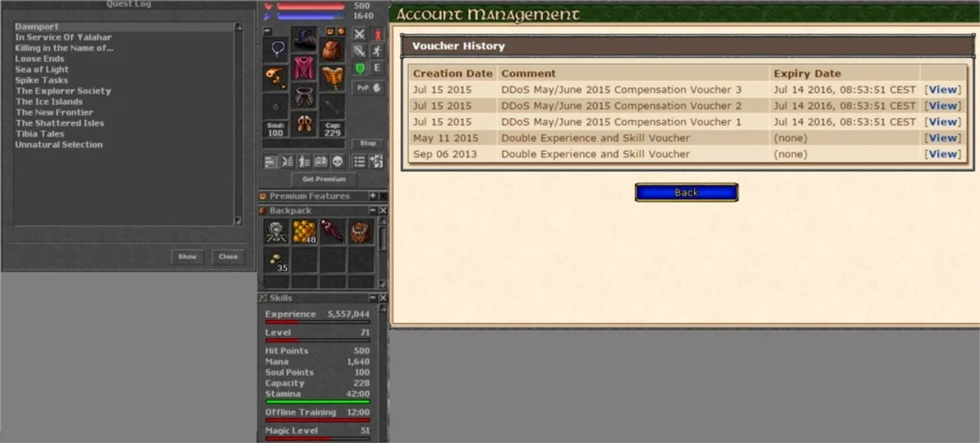The image size is (980, 443).
Task: Click the empty ammunition arrow slot
Action: click(332, 106)
